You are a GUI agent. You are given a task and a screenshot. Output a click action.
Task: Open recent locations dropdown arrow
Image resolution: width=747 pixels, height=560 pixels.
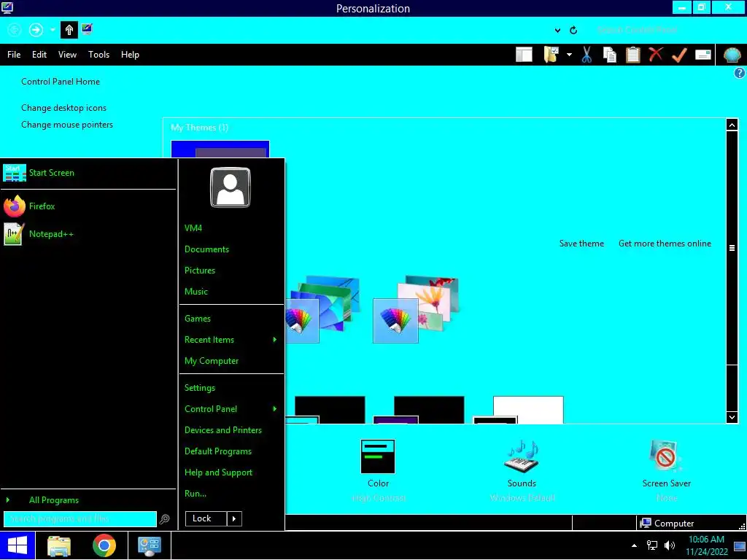click(x=53, y=30)
